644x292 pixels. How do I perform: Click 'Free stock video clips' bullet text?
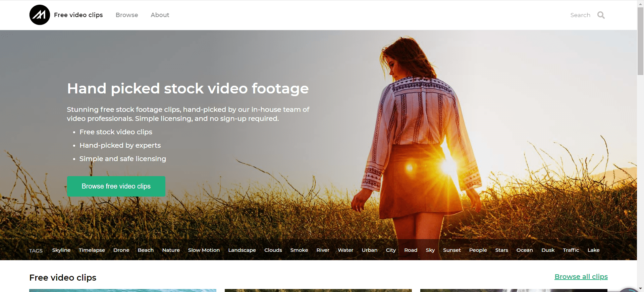tap(116, 132)
